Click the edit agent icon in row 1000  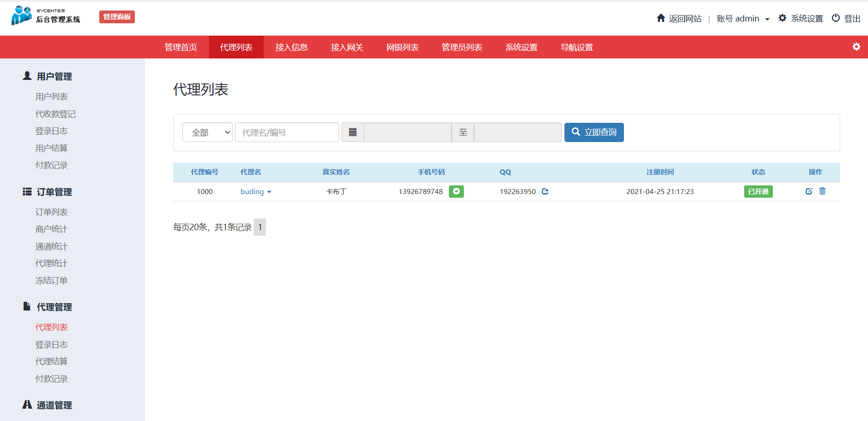point(809,191)
